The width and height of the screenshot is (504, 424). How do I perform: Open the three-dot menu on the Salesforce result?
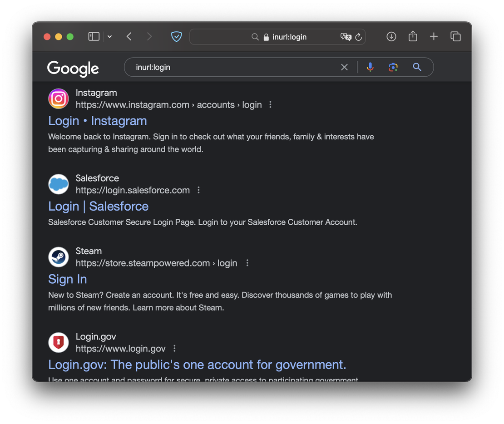[198, 190]
